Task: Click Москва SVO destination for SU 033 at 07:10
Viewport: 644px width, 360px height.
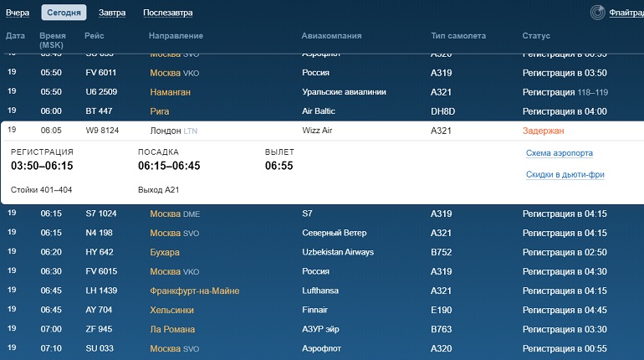Action: click(174, 349)
